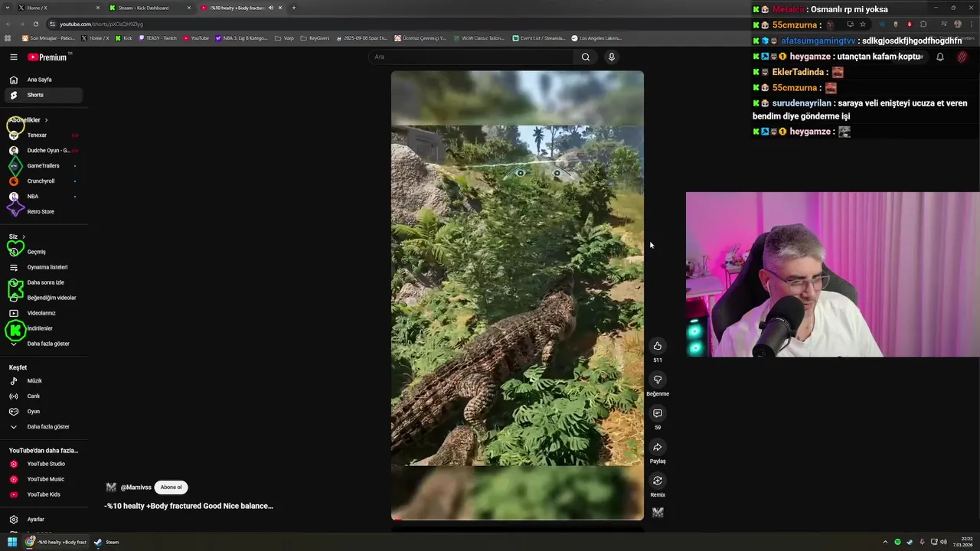The height and width of the screenshot is (551, 980).
Task: Click the Short title text
Action: pos(188,506)
